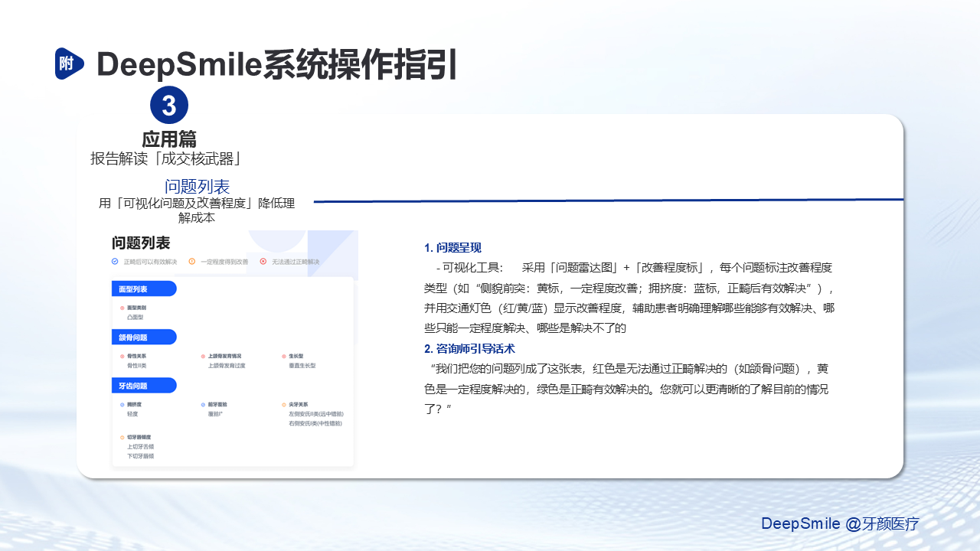This screenshot has height=551, width=980.
Task: Click the orange marker beside 切牙唇倾度
Action: pos(122,437)
